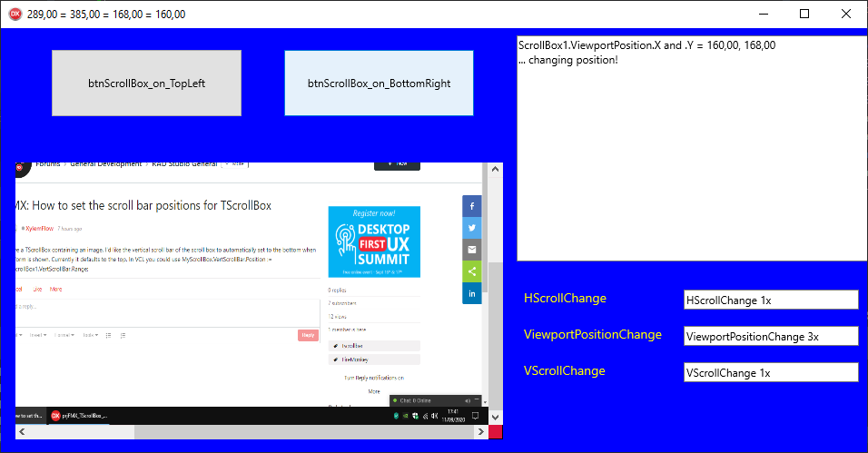Click the horizontal scrollbar's right arrow
The width and height of the screenshot is (868, 453).
480,432
